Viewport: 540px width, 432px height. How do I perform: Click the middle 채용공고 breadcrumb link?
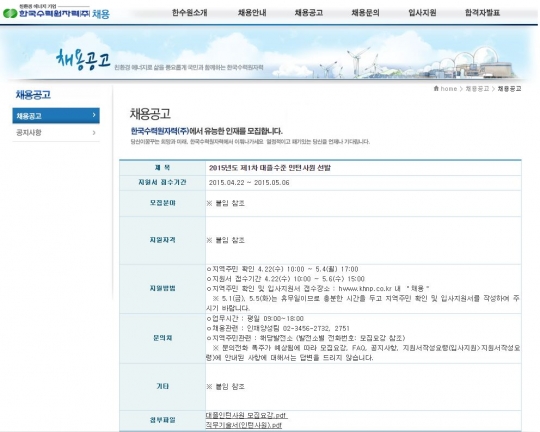(477, 89)
